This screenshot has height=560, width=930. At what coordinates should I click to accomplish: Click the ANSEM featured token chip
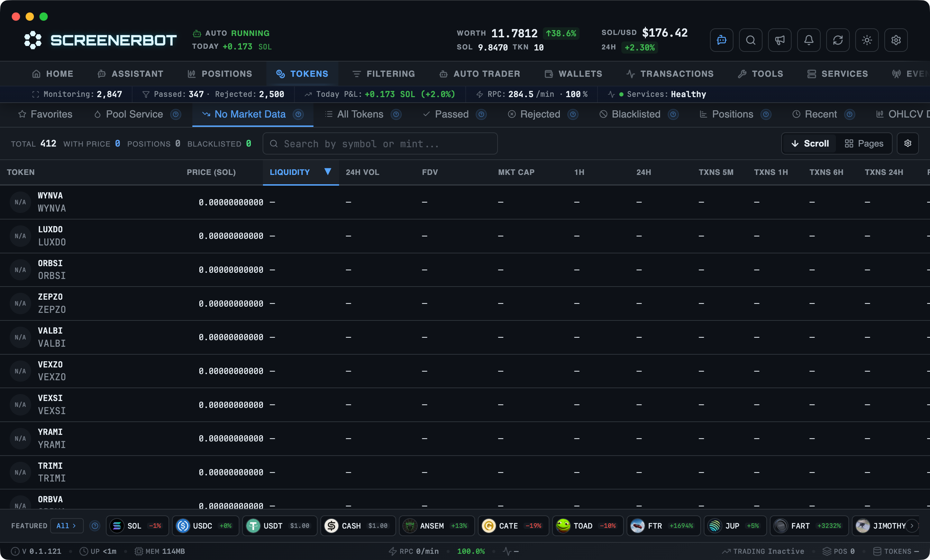coord(437,526)
